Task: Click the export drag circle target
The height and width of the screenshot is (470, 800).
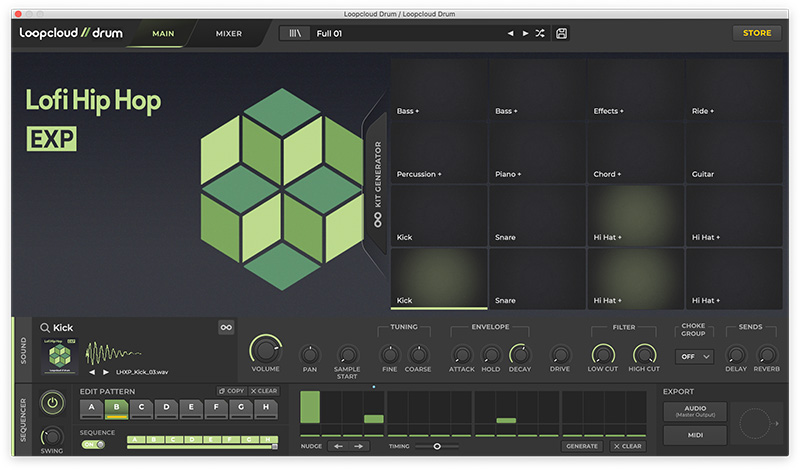Action: [x=754, y=424]
